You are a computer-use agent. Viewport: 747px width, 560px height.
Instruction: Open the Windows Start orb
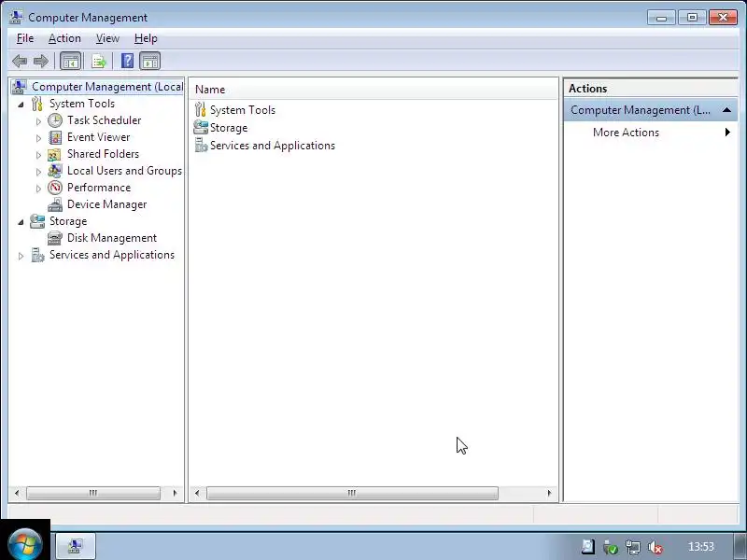click(24, 543)
